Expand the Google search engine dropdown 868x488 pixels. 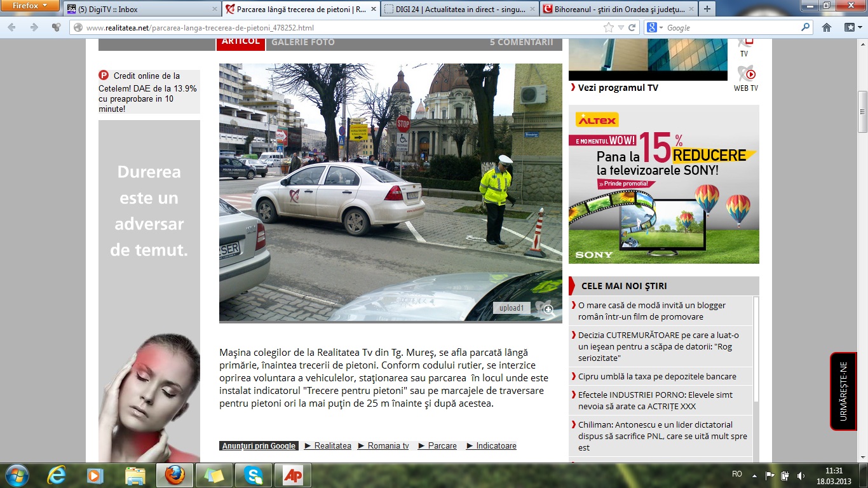(x=655, y=28)
